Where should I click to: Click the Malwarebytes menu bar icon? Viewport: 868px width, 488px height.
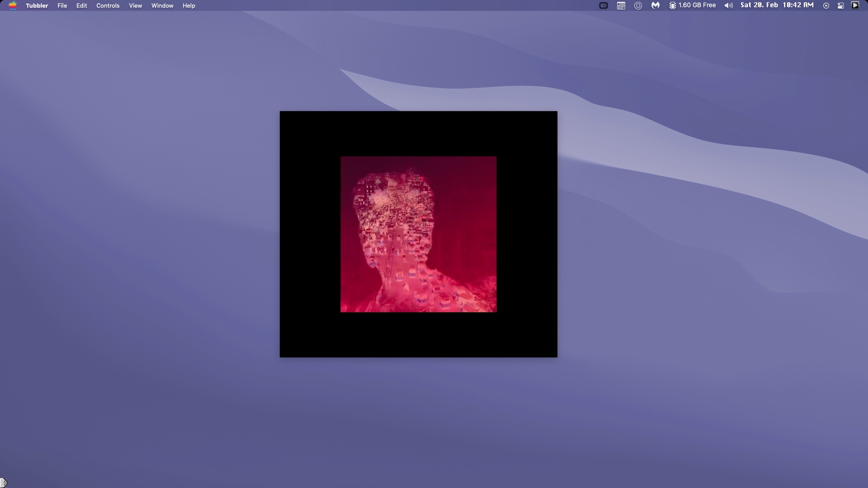[655, 5]
